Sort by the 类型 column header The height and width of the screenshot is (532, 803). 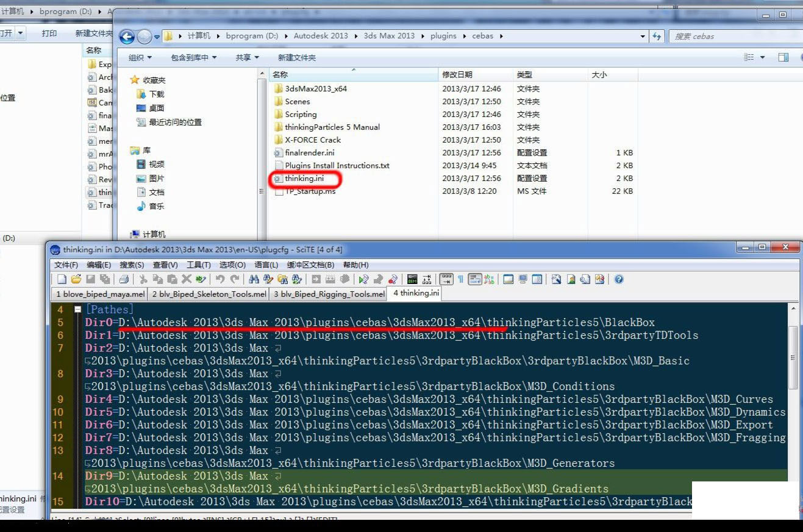[x=551, y=74]
